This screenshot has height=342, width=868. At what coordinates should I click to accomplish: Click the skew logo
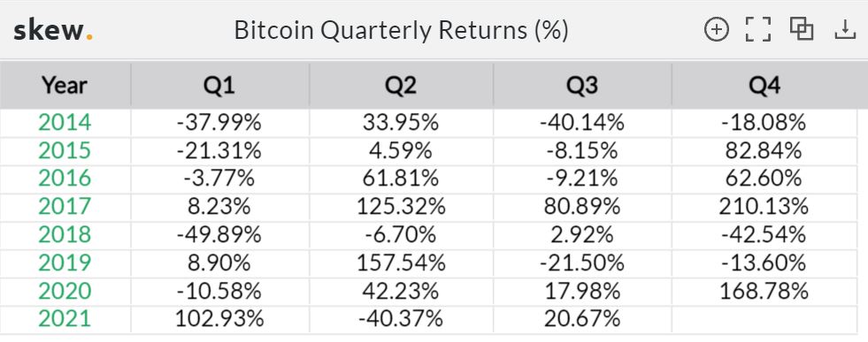point(53,30)
